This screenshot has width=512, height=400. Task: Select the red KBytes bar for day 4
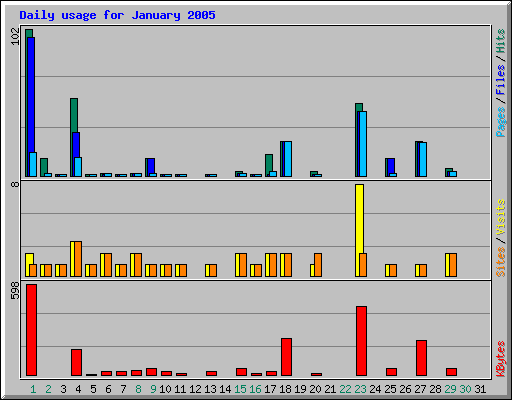76,363
